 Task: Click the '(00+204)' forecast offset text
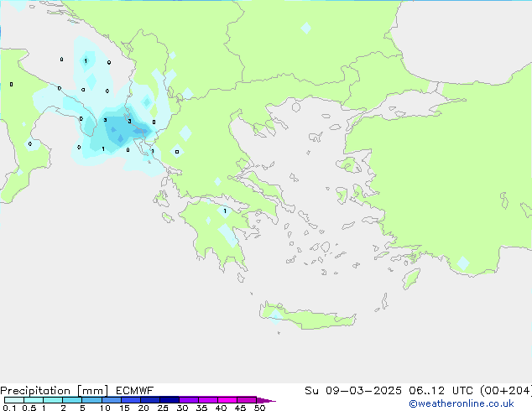coord(506,391)
